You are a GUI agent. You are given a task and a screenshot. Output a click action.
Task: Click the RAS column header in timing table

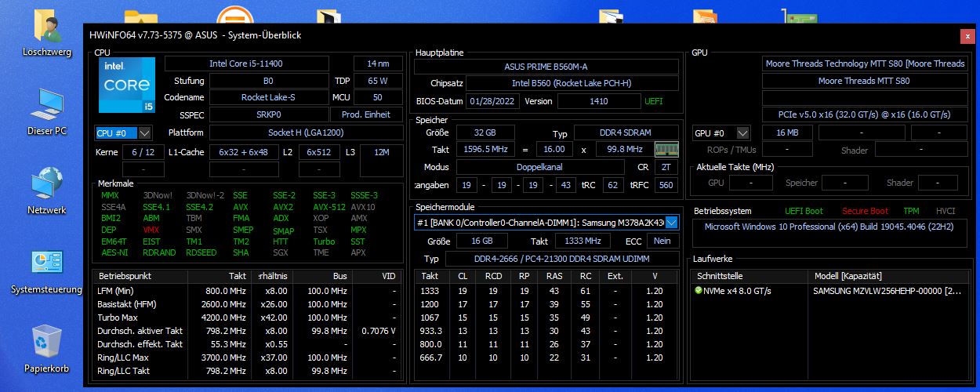[x=554, y=276]
